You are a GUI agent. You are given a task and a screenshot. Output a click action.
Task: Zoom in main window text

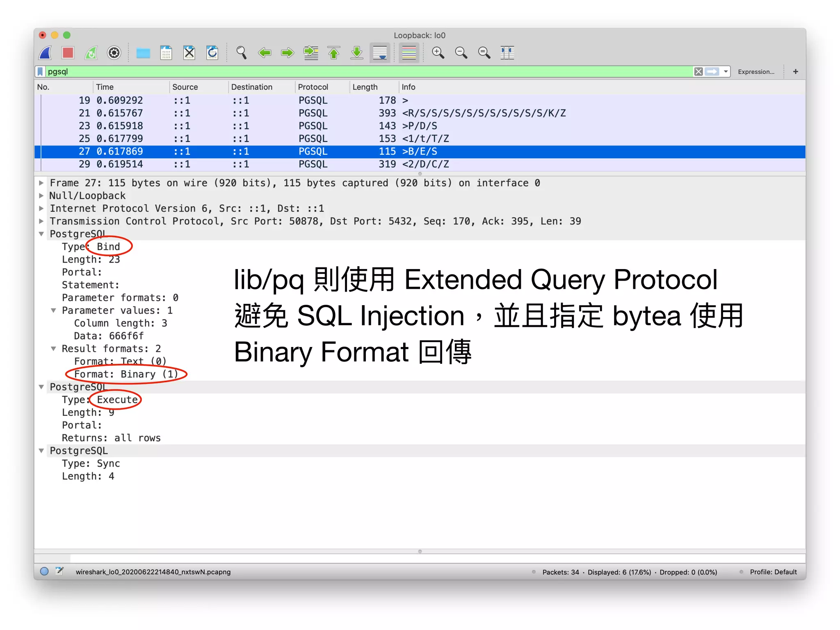pyautogui.click(x=438, y=53)
